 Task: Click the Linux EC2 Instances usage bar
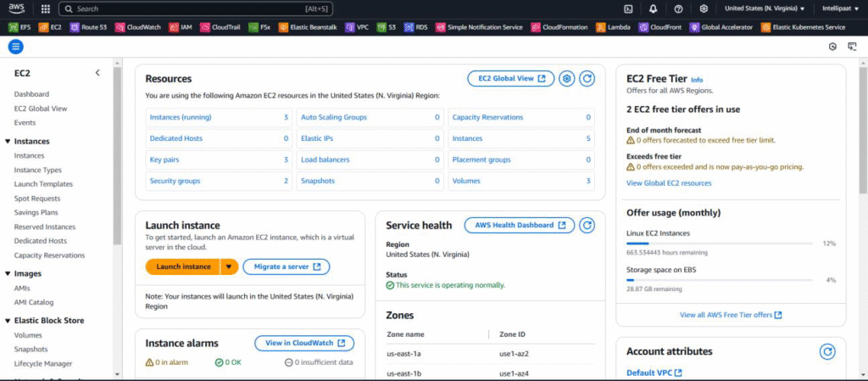pos(720,244)
